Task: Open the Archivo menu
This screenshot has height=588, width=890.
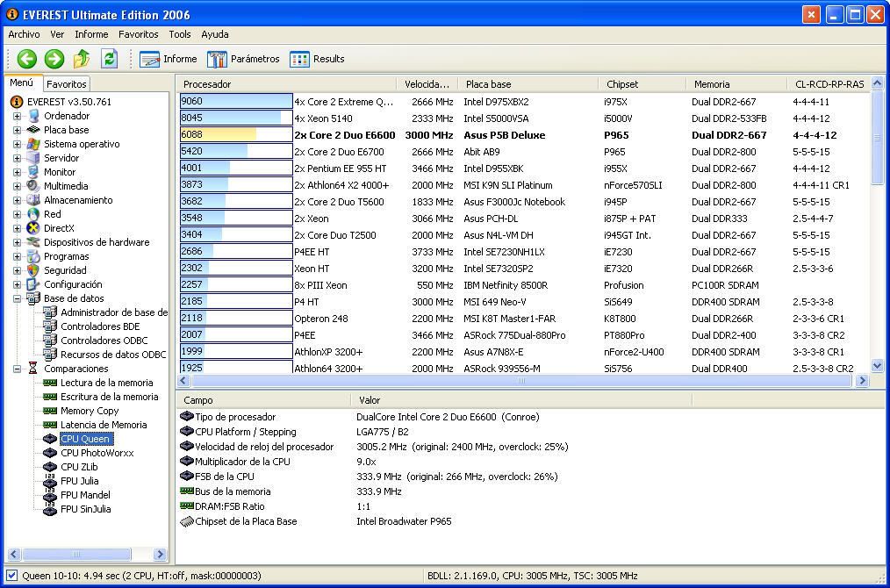Action: [x=24, y=34]
